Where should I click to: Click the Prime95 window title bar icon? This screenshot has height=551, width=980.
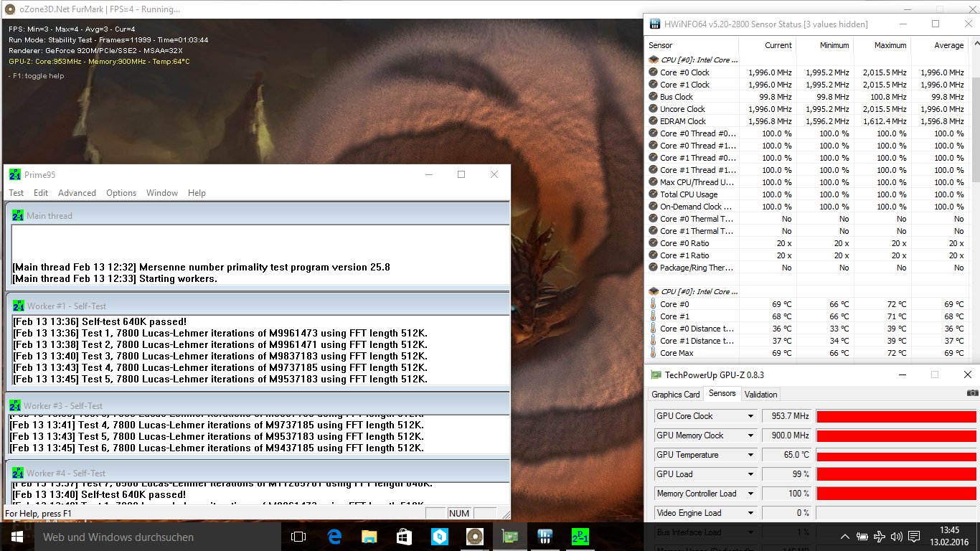(x=15, y=174)
